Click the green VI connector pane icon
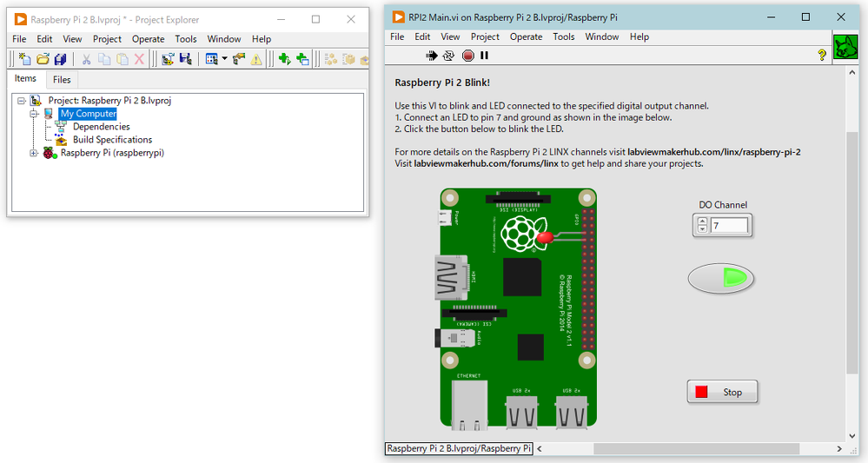 [x=845, y=48]
